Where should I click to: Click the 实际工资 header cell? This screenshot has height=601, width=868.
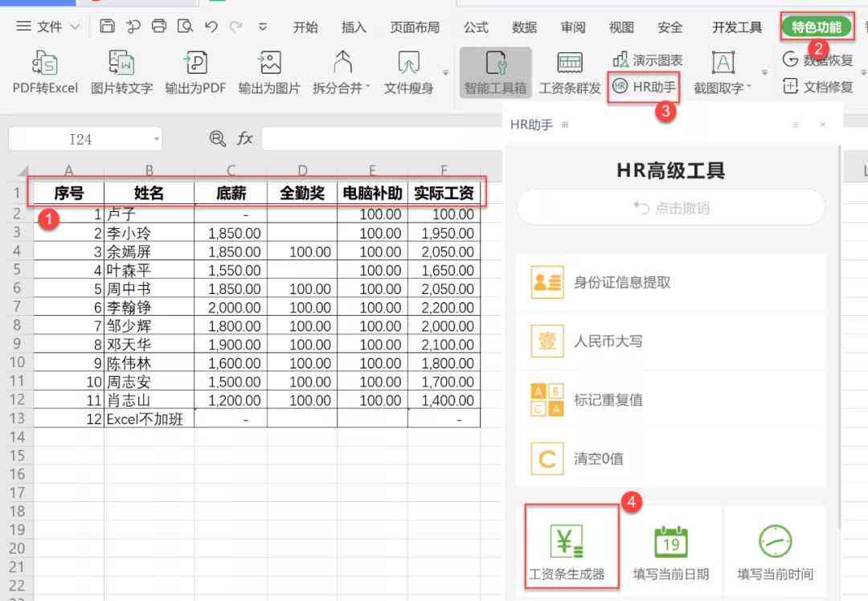[x=444, y=193]
